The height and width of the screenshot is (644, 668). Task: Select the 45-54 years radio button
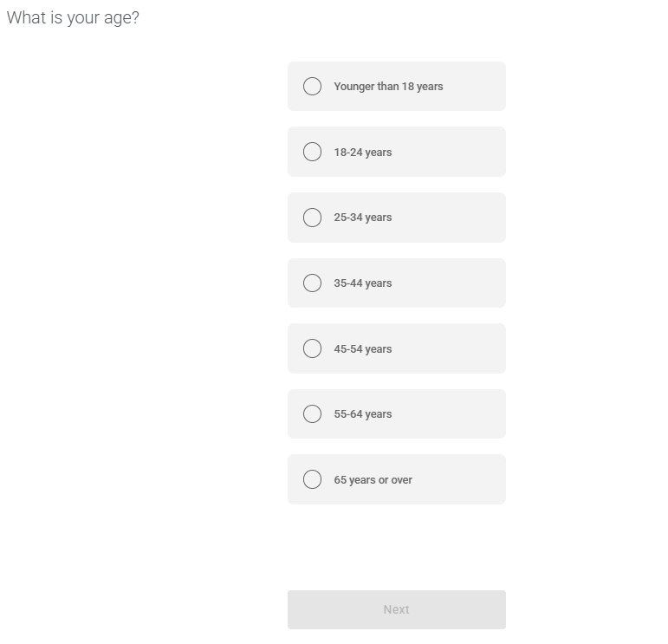pos(313,348)
